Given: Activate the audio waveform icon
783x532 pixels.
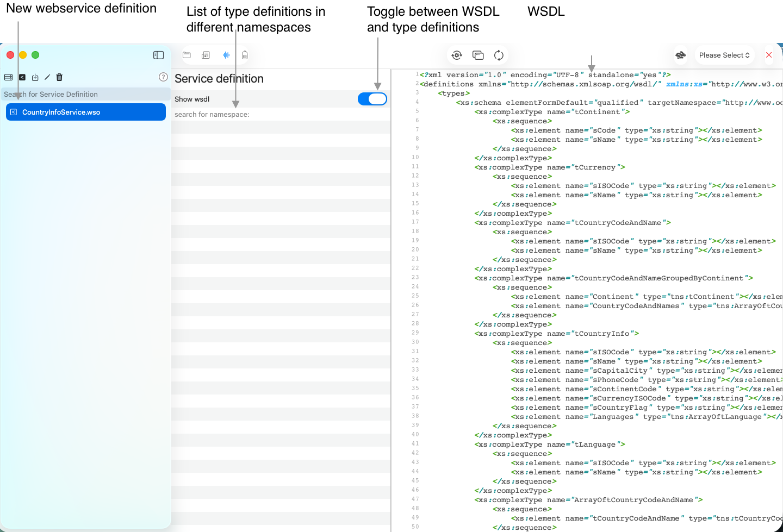Looking at the screenshot, I should coord(226,55).
